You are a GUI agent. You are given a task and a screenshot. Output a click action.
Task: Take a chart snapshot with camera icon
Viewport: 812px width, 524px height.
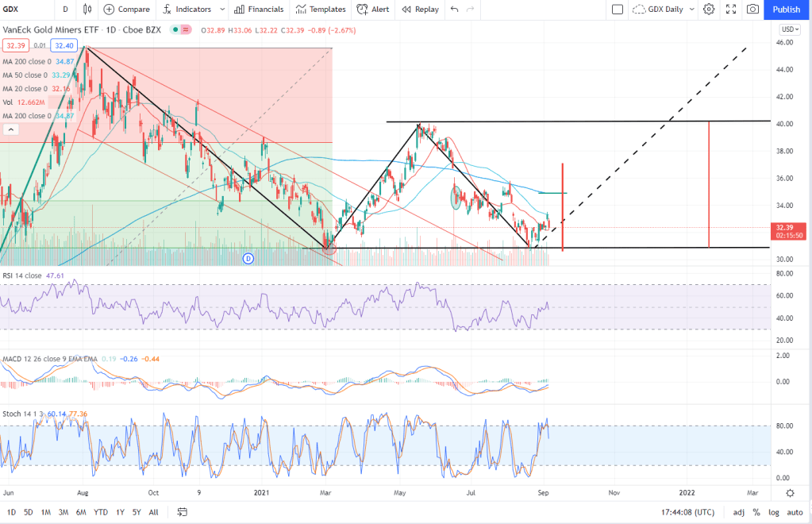752,10
